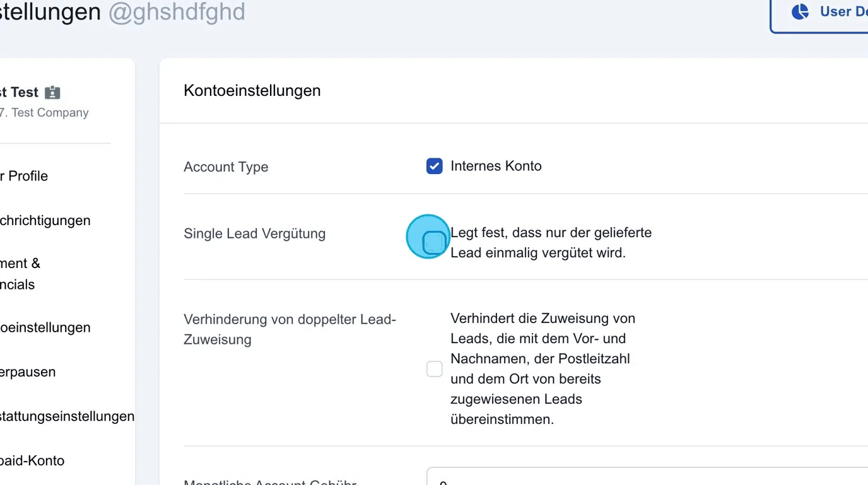868x485 pixels.
Task: Open the Profile menu item in the sidebar
Action: 24,176
